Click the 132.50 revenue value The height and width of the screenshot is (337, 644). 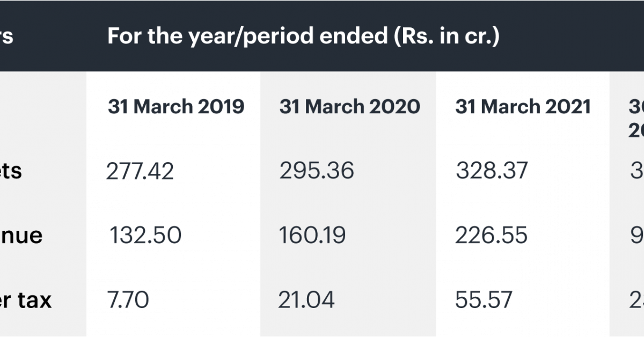(145, 236)
